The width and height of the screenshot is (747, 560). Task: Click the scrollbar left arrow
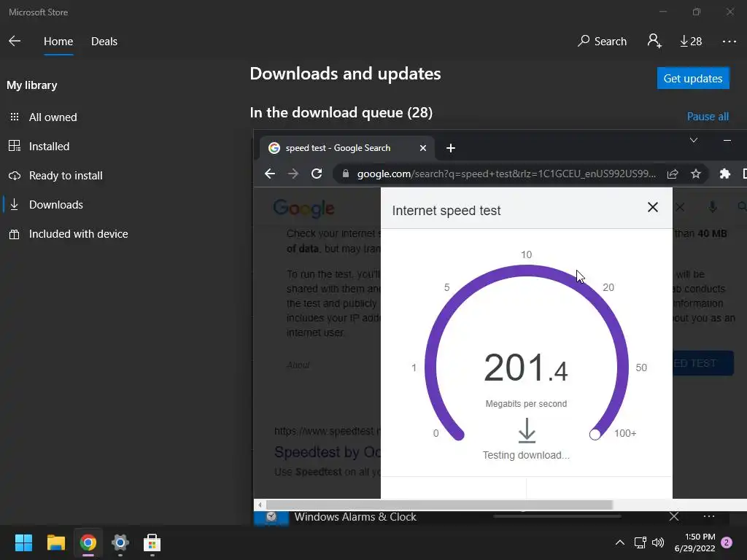[x=260, y=505]
